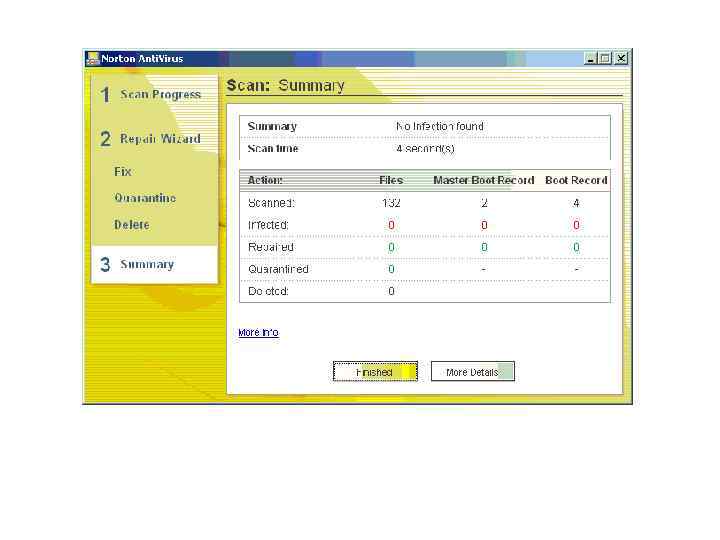Click the Deleted Files value 0
The width and height of the screenshot is (720, 540).
391,291
